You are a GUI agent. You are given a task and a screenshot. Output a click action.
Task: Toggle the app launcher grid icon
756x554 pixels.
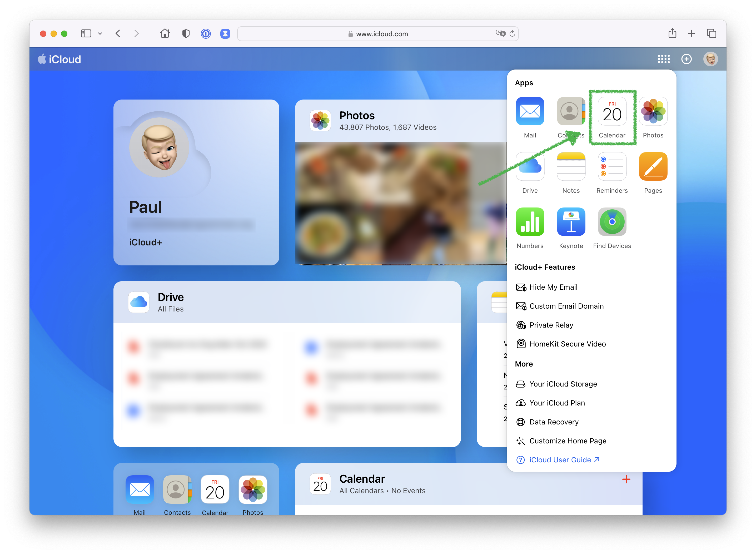[663, 59]
